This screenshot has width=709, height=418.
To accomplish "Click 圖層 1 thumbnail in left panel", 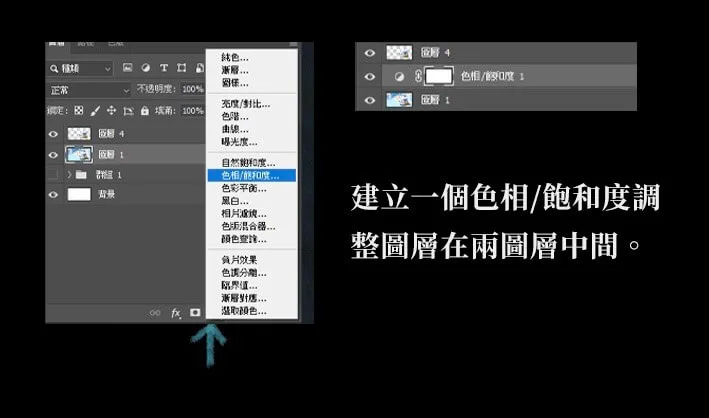I will click(79, 155).
